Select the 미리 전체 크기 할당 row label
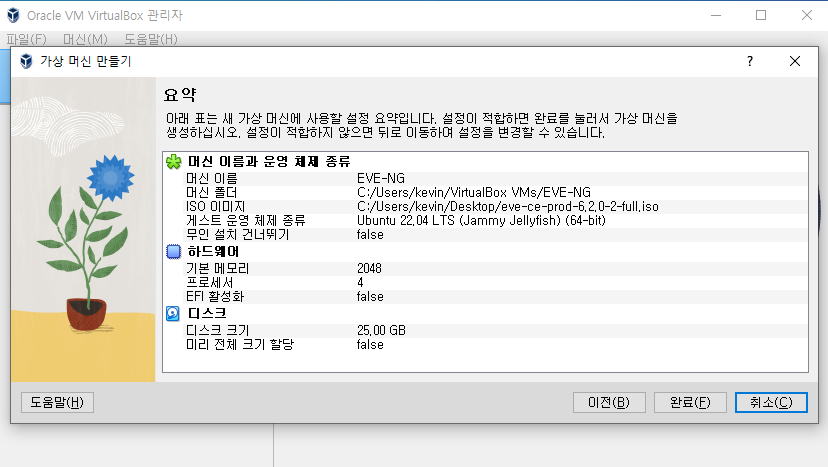This screenshot has height=467, width=828. click(x=240, y=344)
